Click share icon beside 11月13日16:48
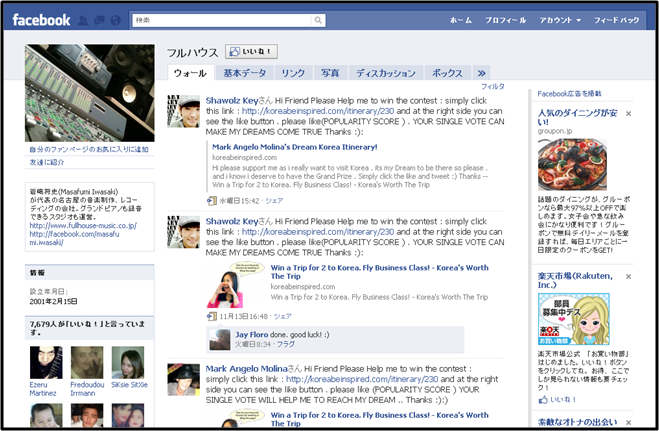Image resolution: width=659 pixels, height=431 pixels. (x=211, y=316)
